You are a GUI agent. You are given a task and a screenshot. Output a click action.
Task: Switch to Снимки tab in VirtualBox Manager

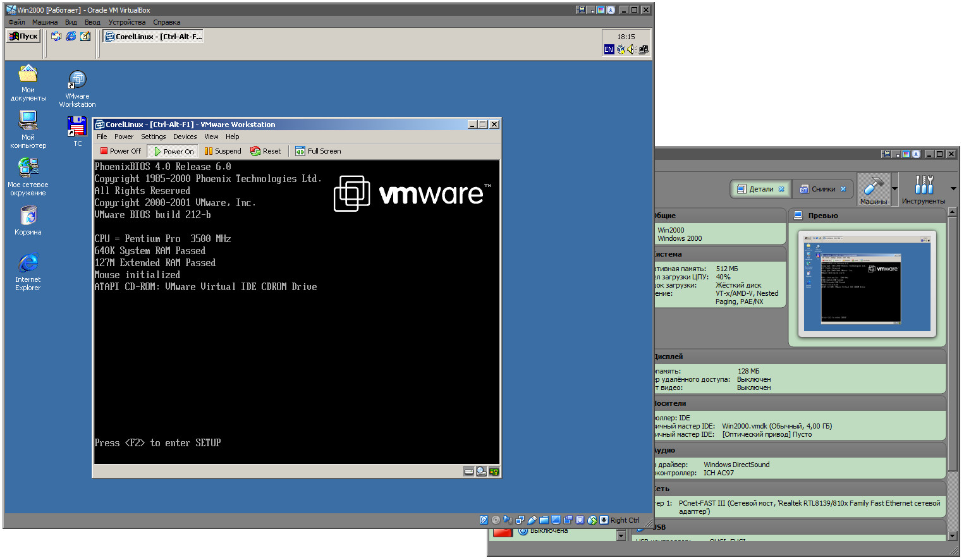[x=823, y=188]
